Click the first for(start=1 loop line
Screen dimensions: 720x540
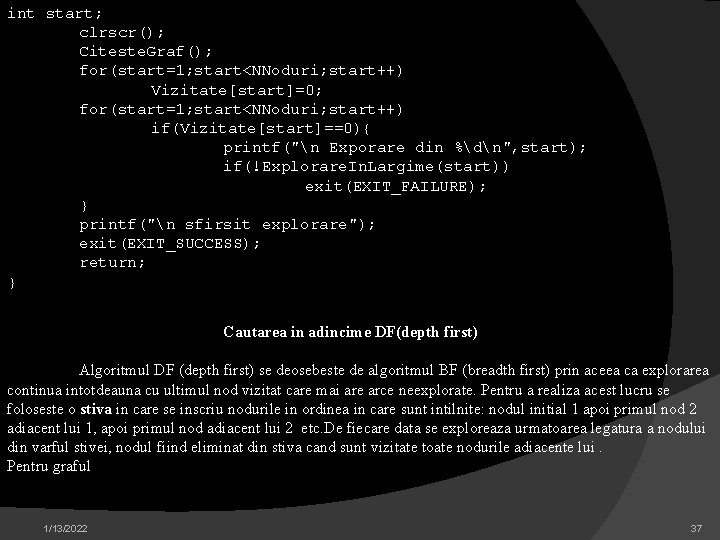241,71
